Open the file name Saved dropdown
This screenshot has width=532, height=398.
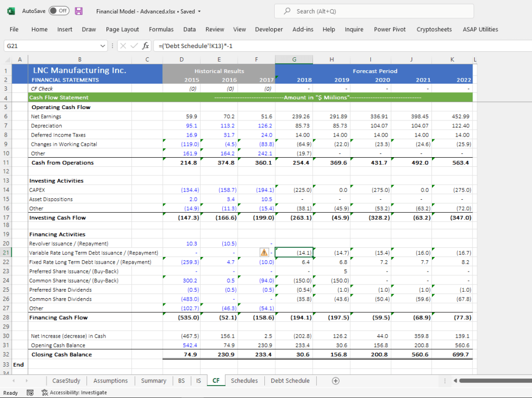coord(199,11)
